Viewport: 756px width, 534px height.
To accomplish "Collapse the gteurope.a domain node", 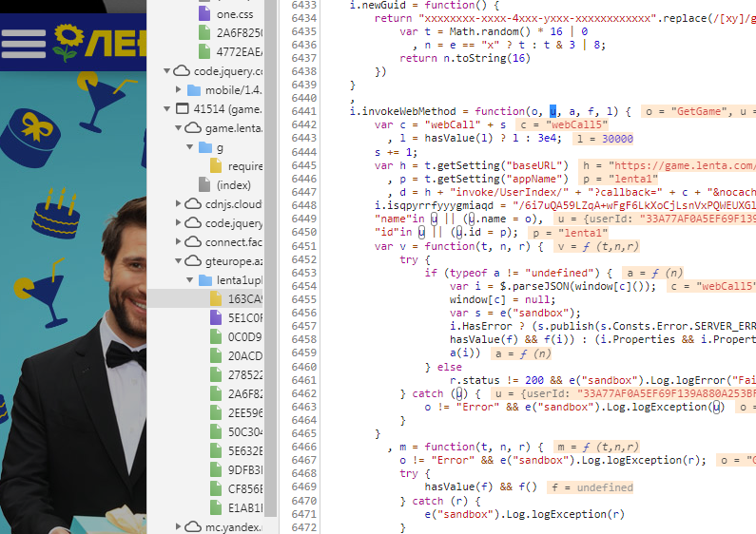I will [179, 261].
